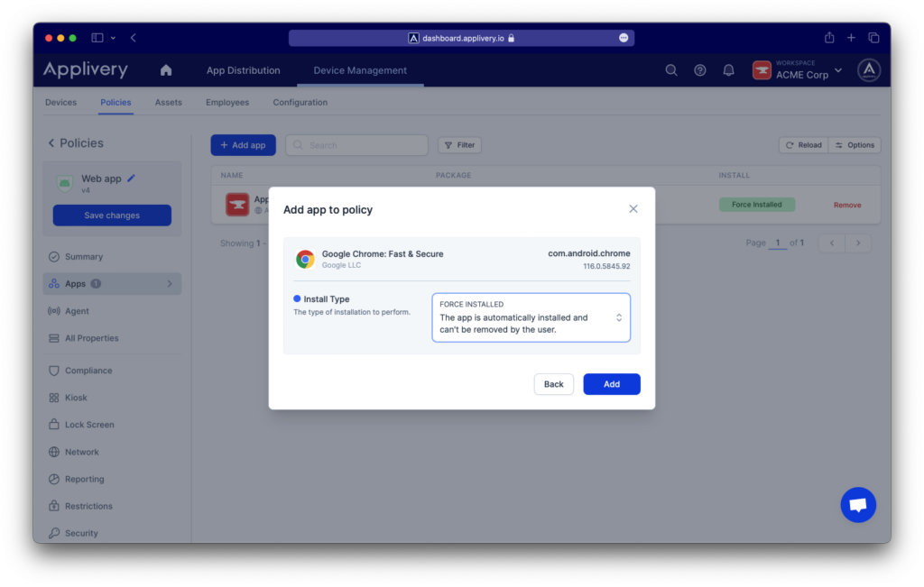The image size is (924, 587).
Task: Click the Google Chrome app icon
Action: pos(305,259)
